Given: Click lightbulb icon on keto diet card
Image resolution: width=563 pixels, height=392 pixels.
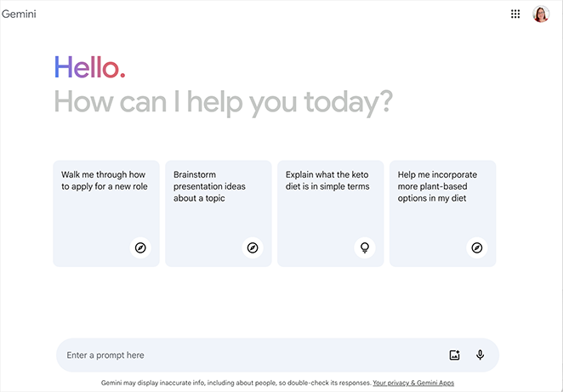Looking at the screenshot, I should pos(365,247).
